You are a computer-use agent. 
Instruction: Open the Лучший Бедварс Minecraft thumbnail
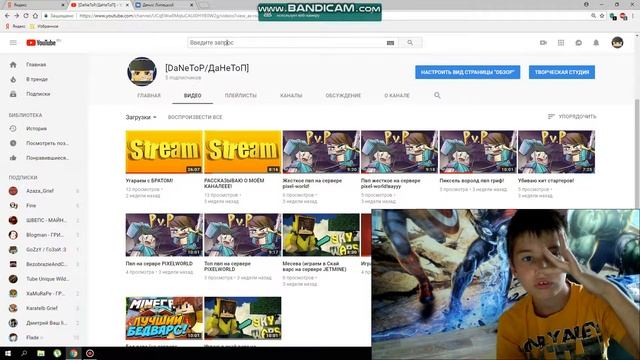[x=164, y=318]
